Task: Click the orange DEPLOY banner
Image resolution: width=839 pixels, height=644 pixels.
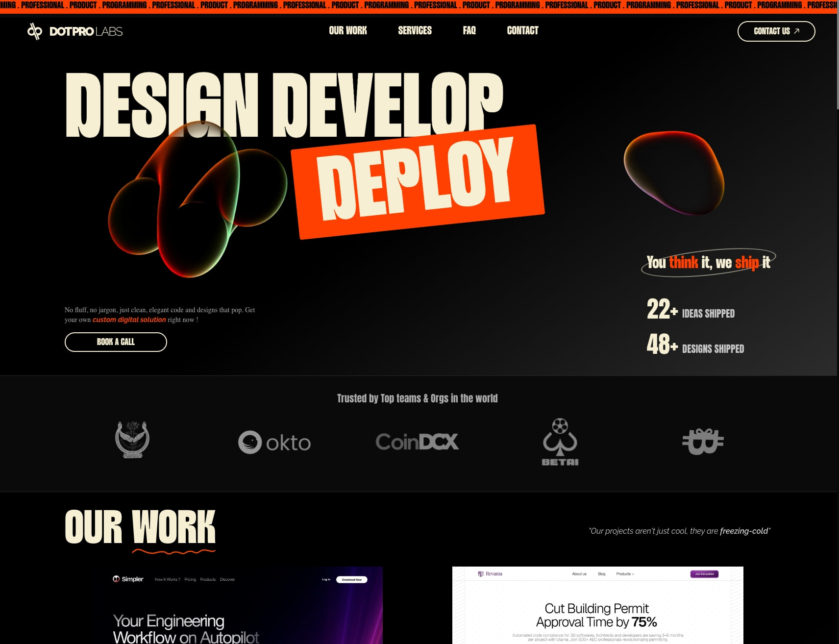Action: tap(418, 182)
